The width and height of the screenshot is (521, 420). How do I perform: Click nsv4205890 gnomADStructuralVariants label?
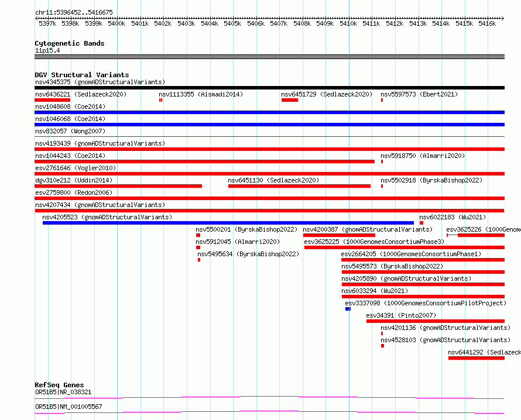(406, 278)
